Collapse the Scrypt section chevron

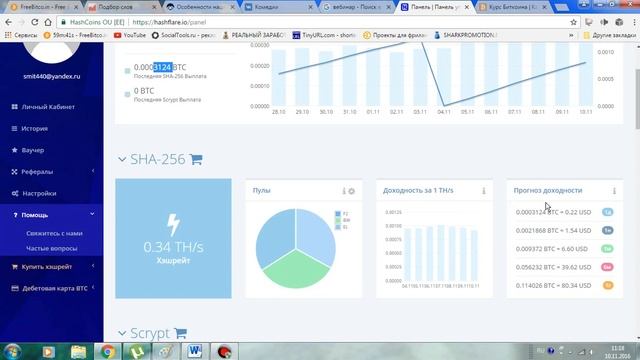(122, 333)
